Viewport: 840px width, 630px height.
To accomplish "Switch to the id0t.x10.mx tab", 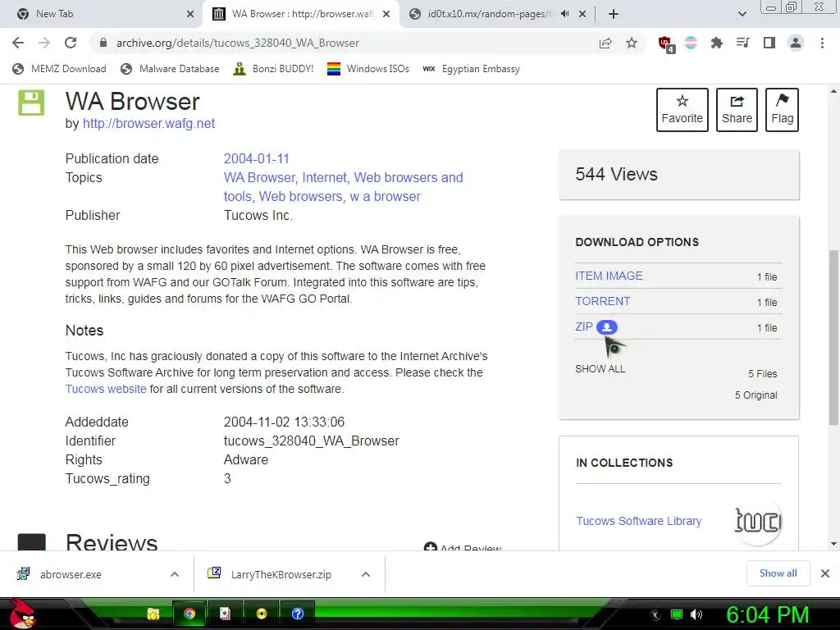I will pos(489,14).
